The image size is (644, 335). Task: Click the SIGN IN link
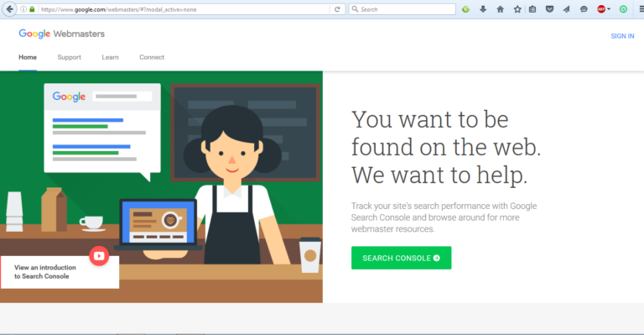(x=622, y=36)
